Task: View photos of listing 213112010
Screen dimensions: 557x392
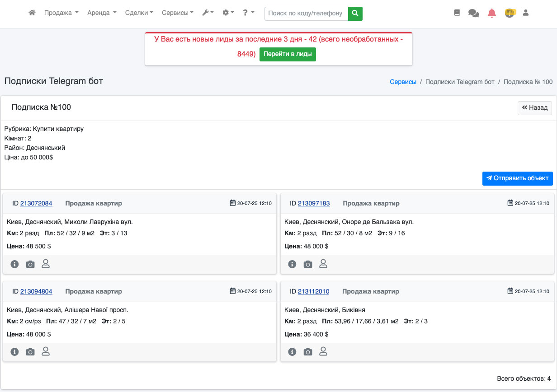Action: 308,352
